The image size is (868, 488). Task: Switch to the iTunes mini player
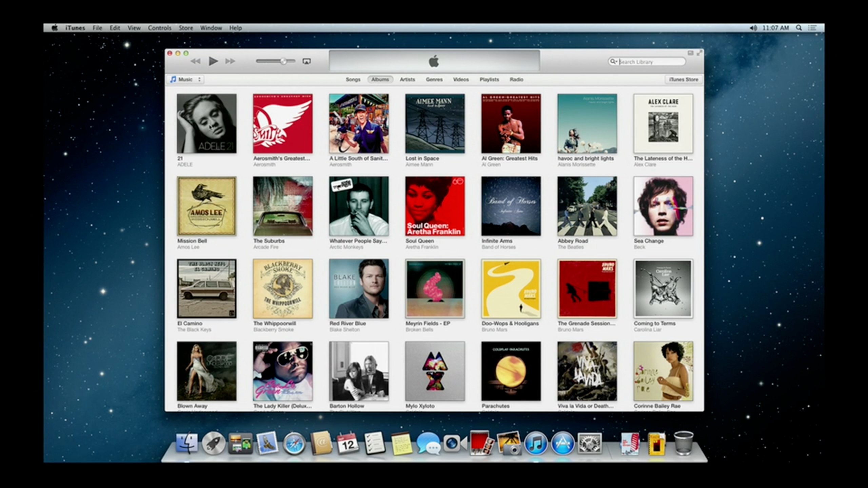690,53
